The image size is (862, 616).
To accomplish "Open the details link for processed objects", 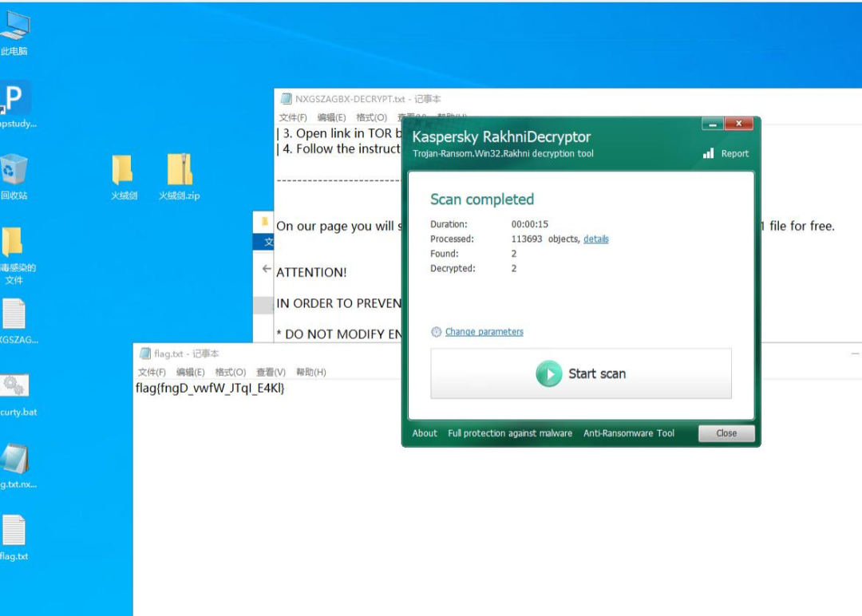I will pos(596,239).
